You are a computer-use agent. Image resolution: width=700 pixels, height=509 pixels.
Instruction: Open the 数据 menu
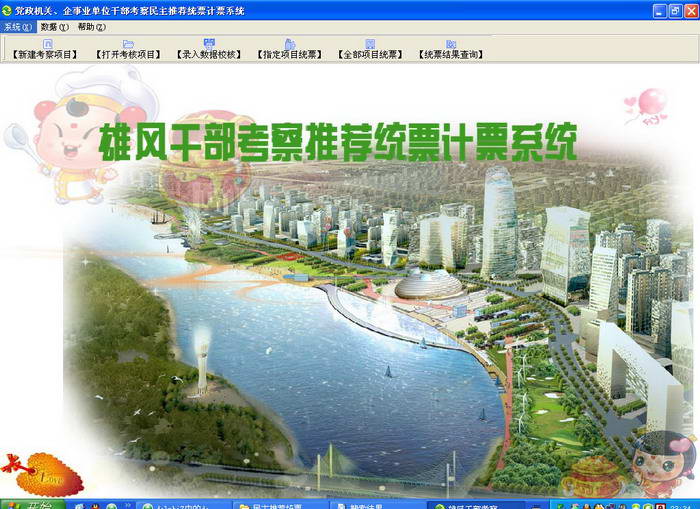click(54, 27)
